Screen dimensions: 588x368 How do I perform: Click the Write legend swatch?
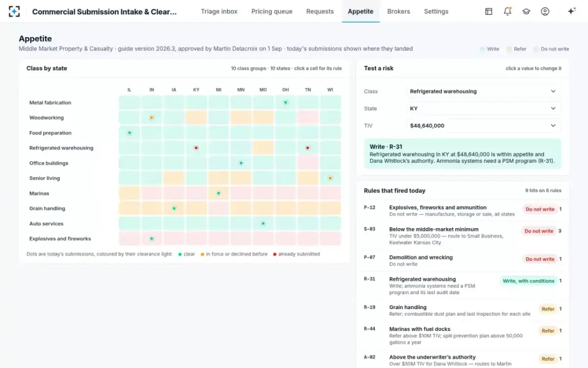point(483,49)
